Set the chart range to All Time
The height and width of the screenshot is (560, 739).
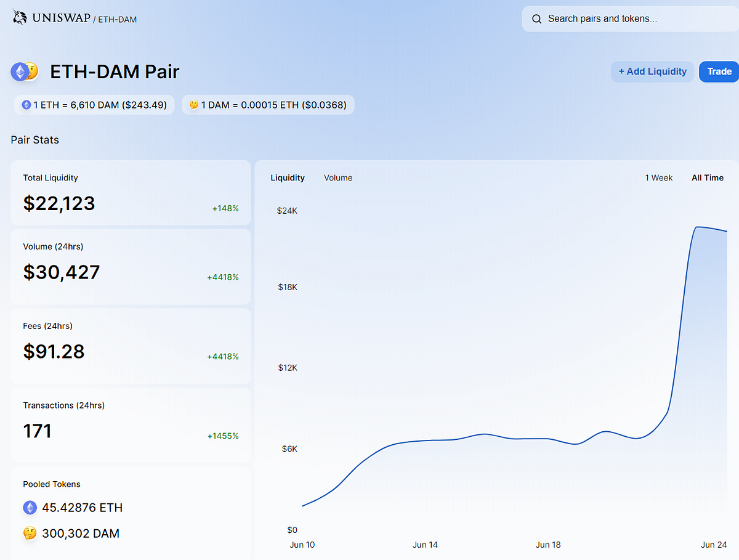pos(708,177)
